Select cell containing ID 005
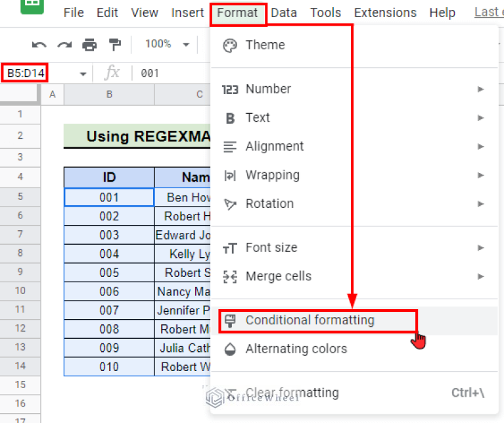 click(109, 273)
